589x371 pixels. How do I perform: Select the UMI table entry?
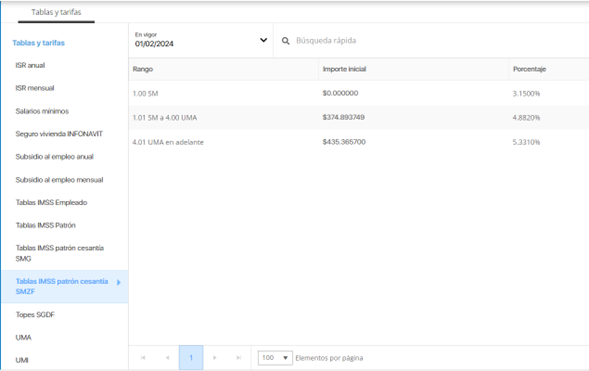coord(22,360)
